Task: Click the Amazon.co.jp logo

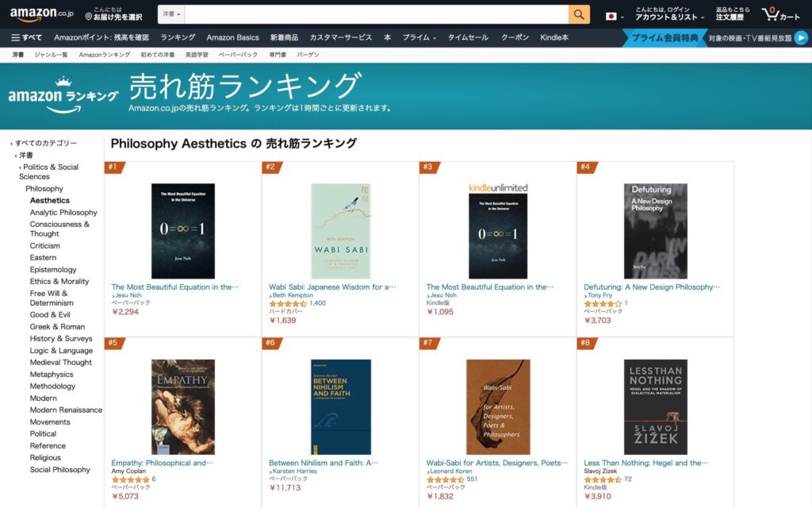Action: point(42,14)
